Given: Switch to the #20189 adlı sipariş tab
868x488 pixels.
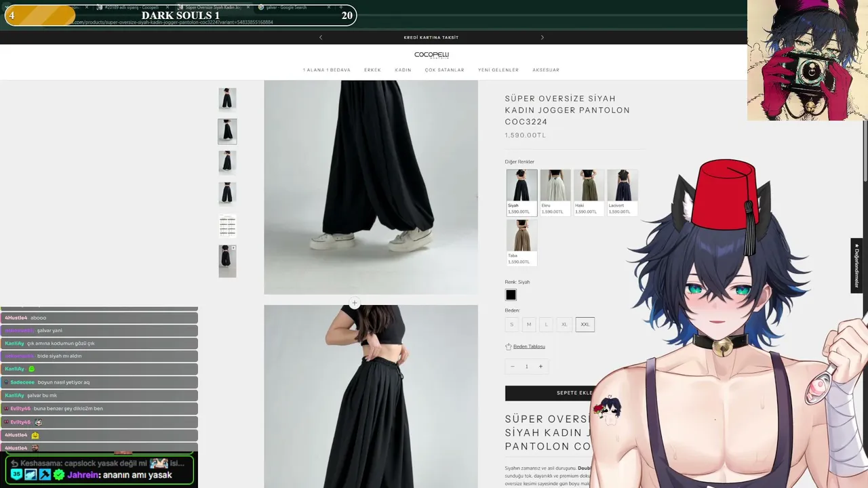Looking at the screenshot, I should click(132, 7).
